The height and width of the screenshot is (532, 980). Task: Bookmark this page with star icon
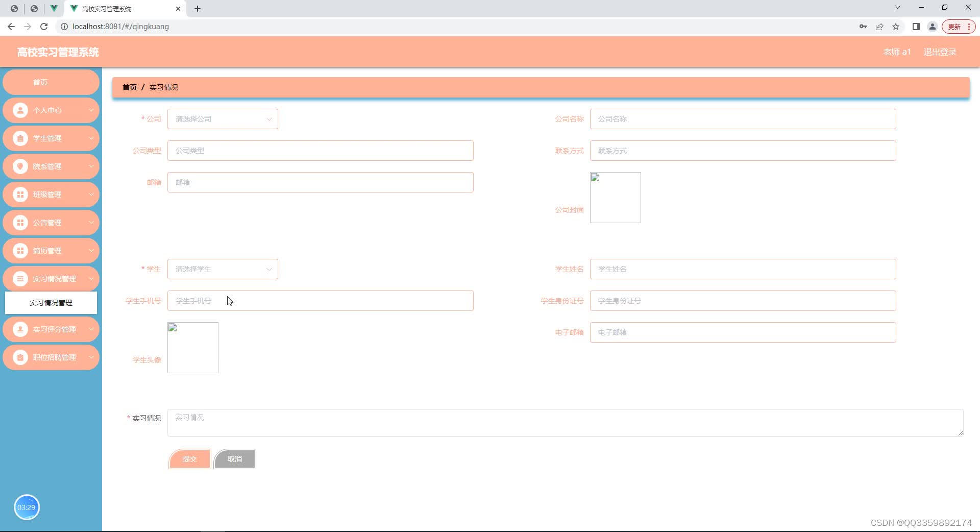click(x=896, y=27)
